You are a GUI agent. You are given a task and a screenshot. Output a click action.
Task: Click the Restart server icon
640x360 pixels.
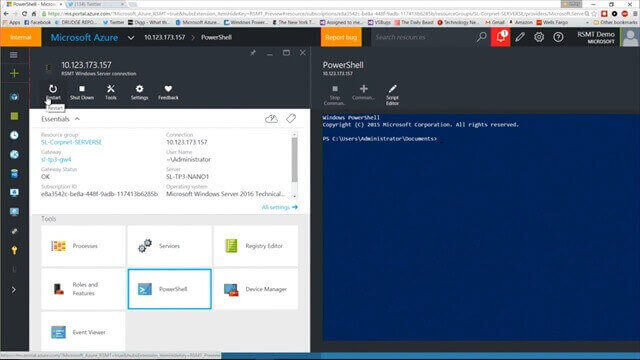pos(53,89)
